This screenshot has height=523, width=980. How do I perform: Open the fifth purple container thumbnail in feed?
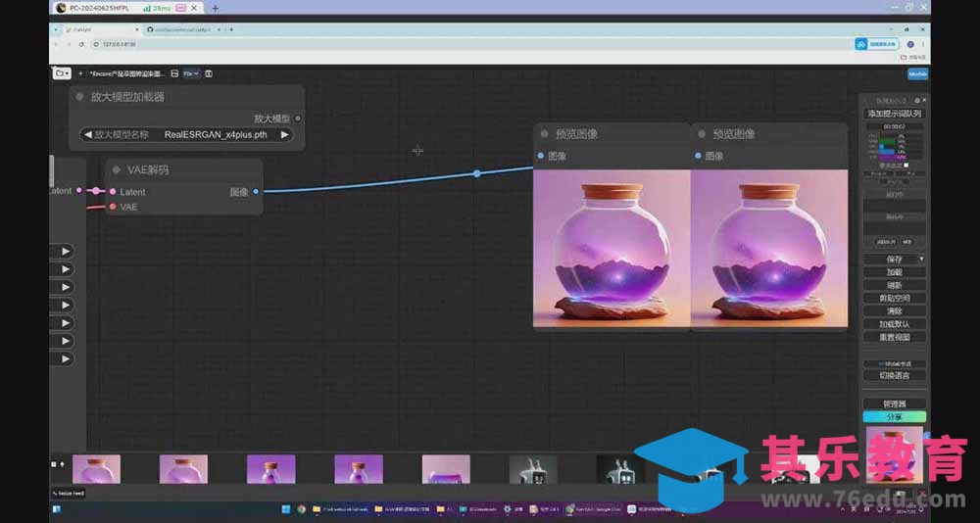click(446, 468)
